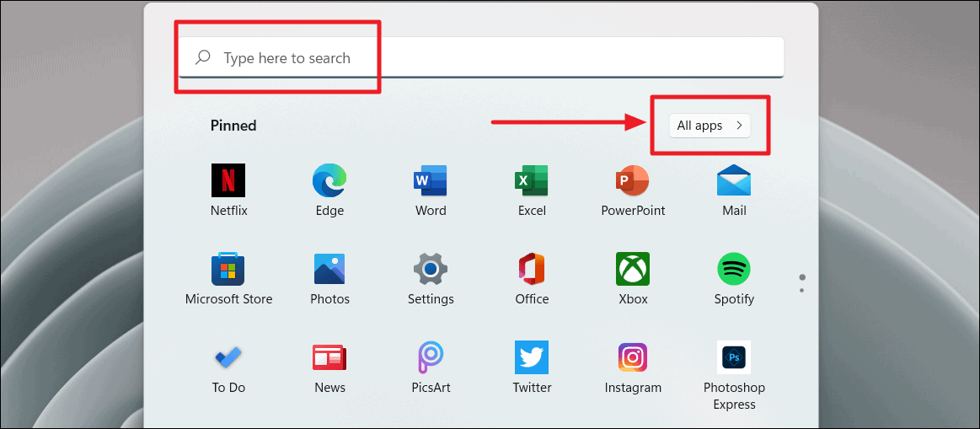Open the Photos app icon
The image size is (980, 429).
pos(329,269)
